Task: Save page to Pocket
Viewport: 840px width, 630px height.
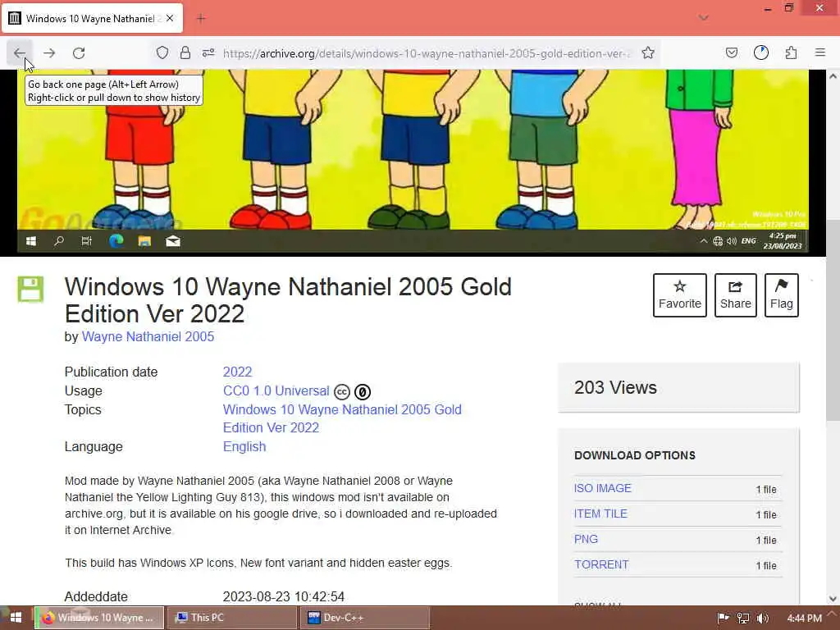Action: coord(731,52)
